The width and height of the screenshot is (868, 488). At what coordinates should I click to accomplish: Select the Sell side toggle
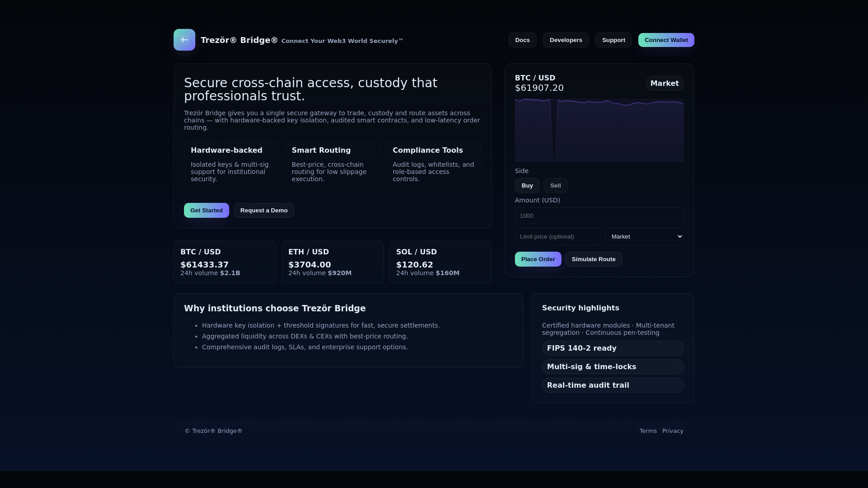pos(555,186)
